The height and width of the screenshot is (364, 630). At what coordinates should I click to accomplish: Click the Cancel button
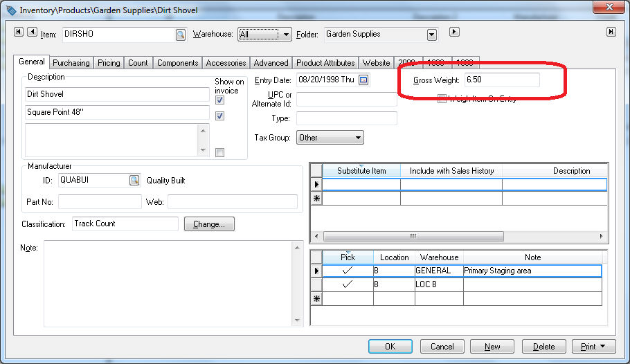point(442,346)
